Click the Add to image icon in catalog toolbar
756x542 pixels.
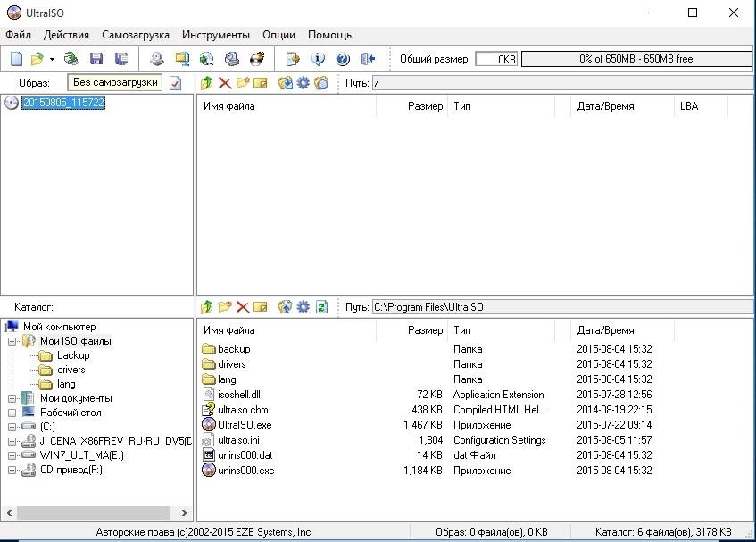285,306
